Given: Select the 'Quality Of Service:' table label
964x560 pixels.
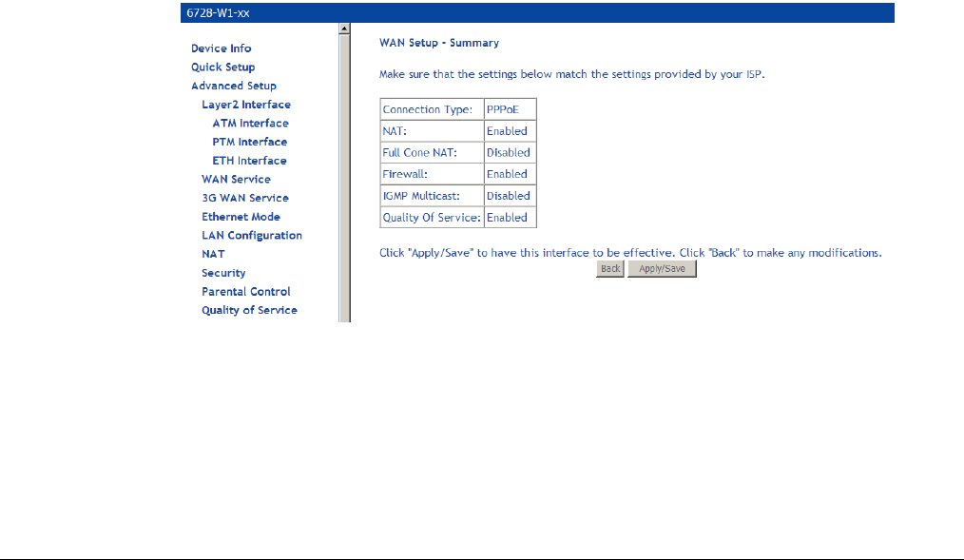Looking at the screenshot, I should (433, 218).
